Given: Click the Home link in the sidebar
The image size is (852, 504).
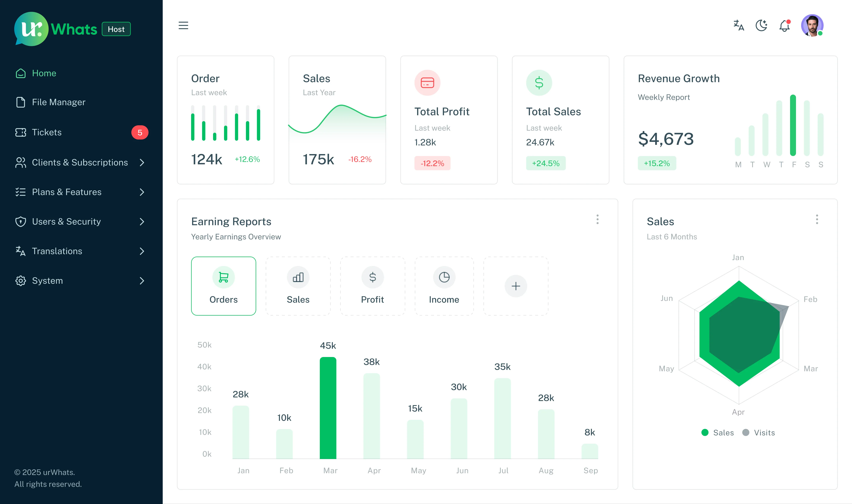Looking at the screenshot, I should pos(44,73).
